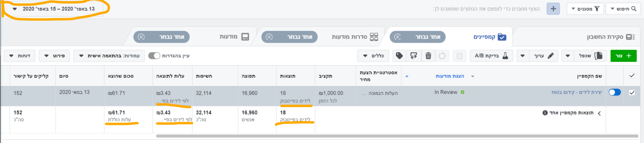Check the select-all header checkbox

coord(632,76)
